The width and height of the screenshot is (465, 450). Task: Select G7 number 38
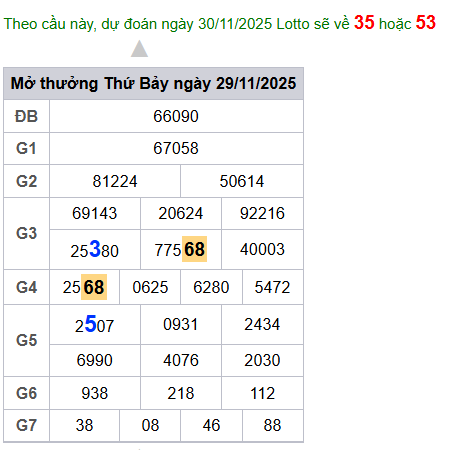[x=84, y=425]
